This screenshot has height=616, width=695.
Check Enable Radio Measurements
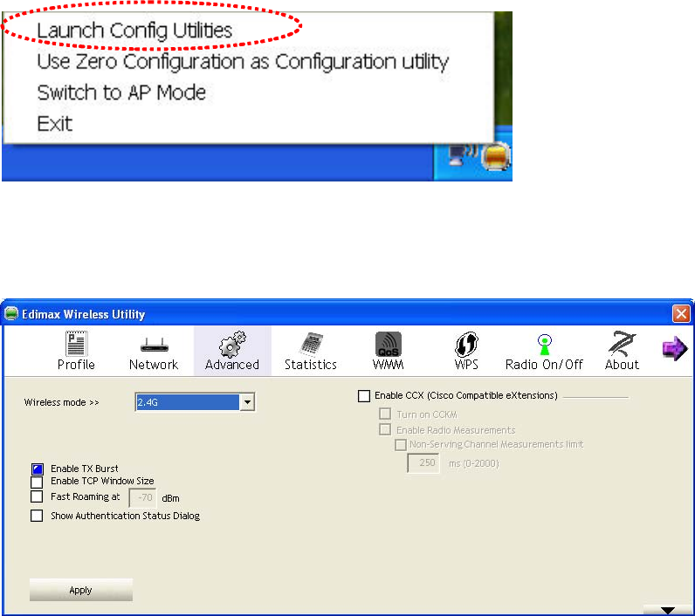coord(385,429)
